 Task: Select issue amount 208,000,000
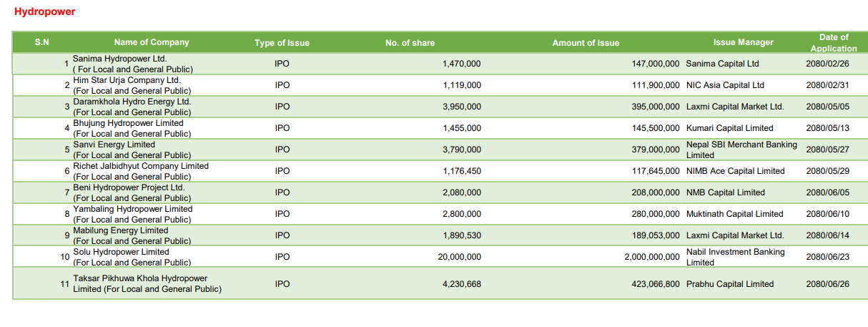[x=656, y=192]
